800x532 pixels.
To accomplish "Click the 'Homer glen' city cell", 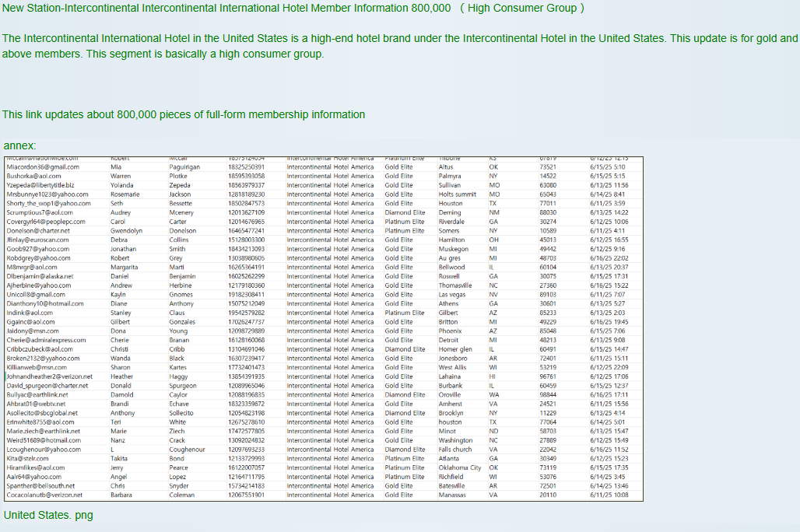I will pos(455,349).
